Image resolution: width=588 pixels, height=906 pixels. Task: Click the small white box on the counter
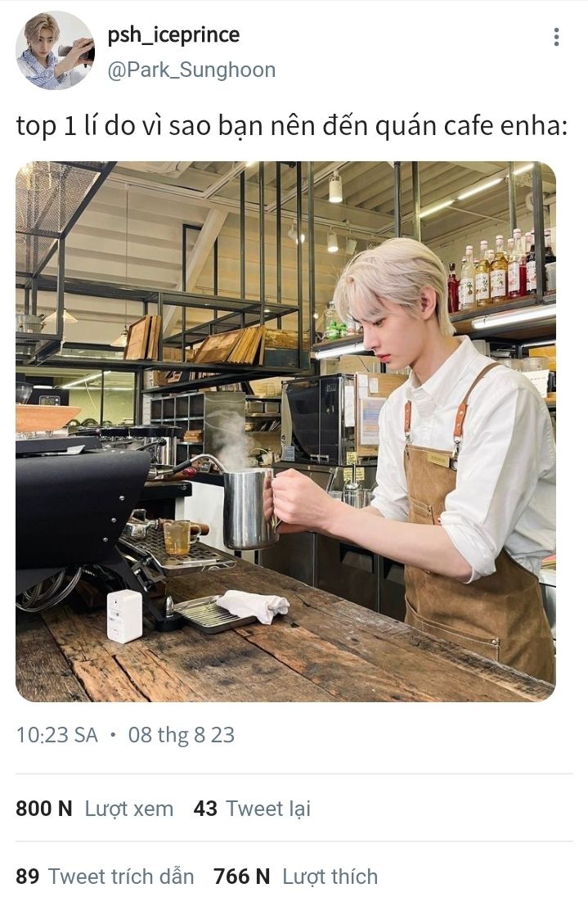tap(124, 616)
